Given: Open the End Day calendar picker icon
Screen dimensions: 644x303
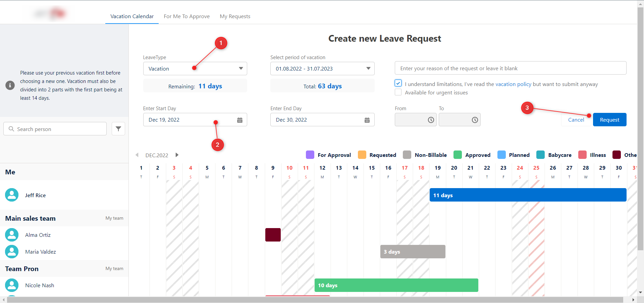Looking at the screenshot, I should pyautogui.click(x=367, y=120).
